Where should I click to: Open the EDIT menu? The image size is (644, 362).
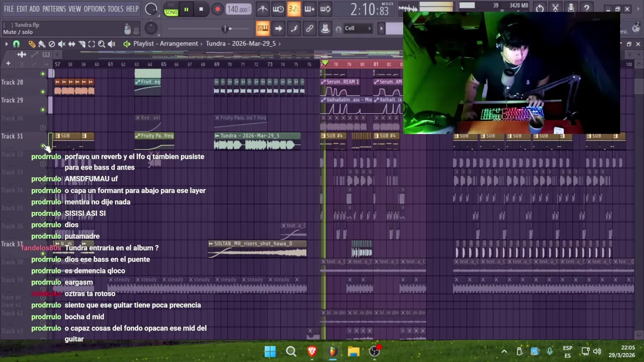22,9
